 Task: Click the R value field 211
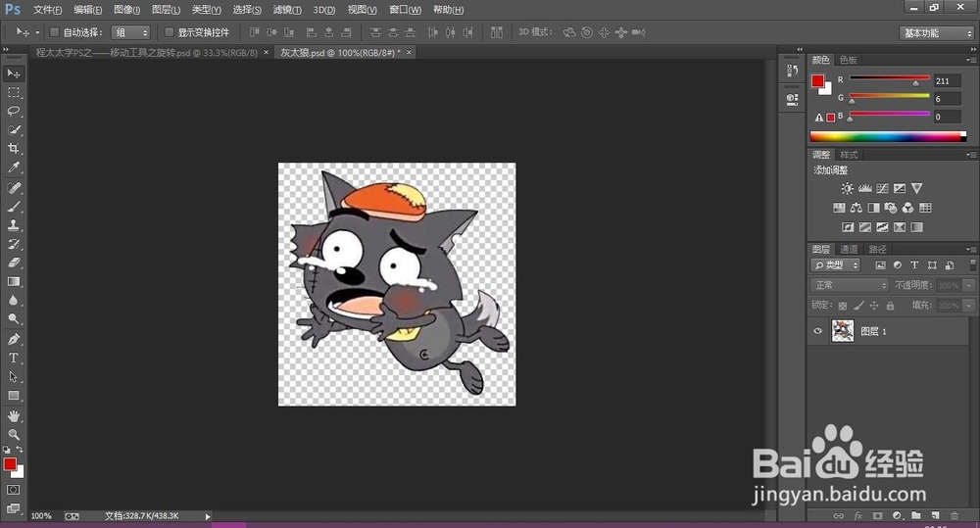tap(947, 81)
